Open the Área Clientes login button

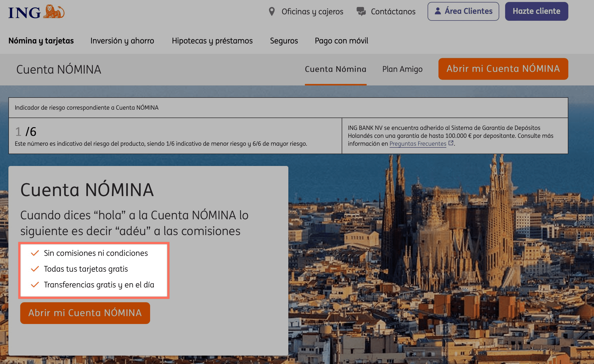tap(463, 11)
